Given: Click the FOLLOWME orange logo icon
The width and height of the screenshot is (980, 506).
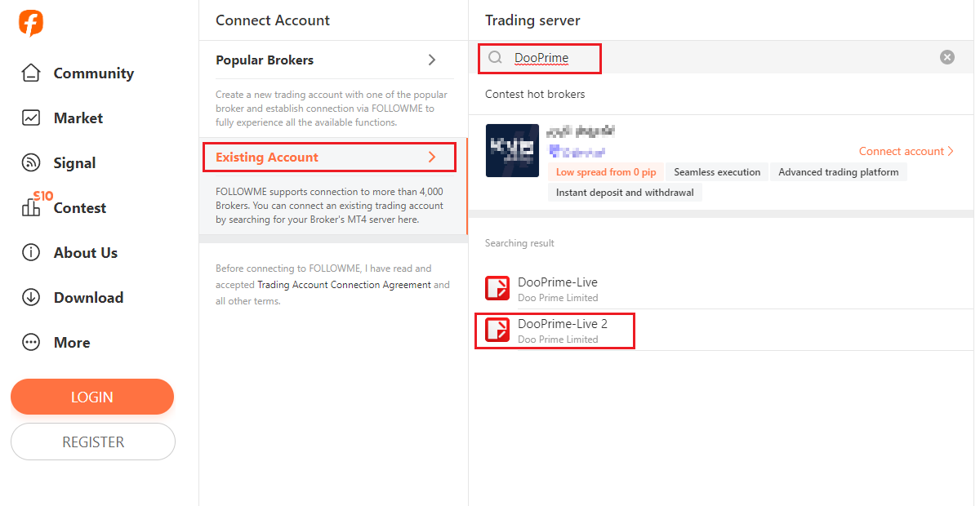Looking at the screenshot, I should (x=31, y=24).
